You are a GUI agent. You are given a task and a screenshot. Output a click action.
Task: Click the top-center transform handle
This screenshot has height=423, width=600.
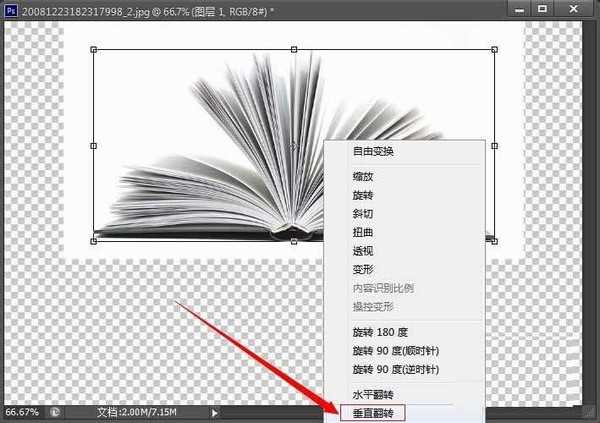[x=294, y=49]
